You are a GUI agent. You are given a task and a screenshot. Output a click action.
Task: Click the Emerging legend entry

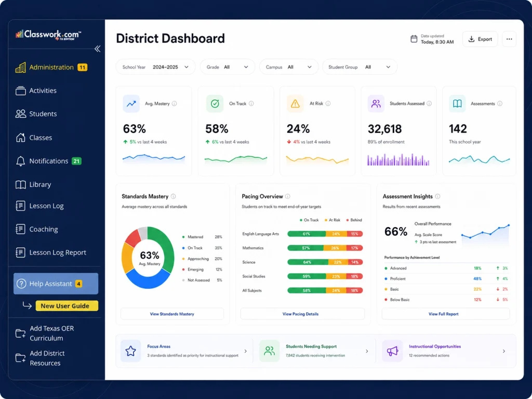click(x=202, y=270)
